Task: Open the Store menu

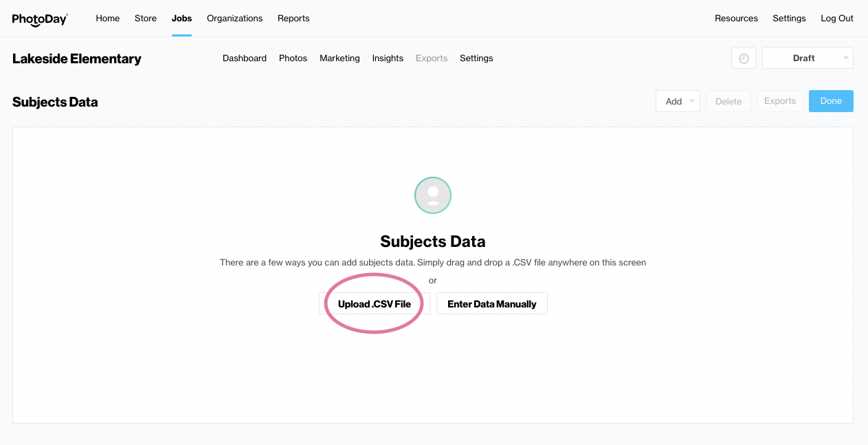Action: [146, 19]
